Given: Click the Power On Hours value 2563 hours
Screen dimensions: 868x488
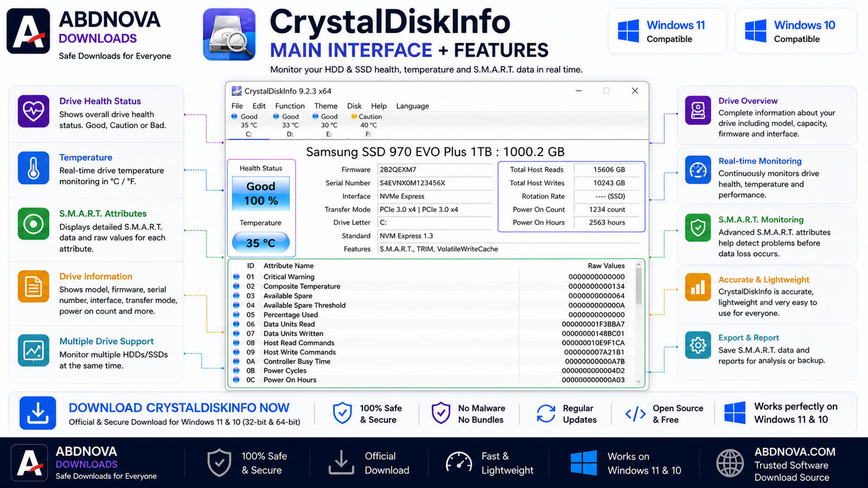Looking at the screenshot, I should tap(608, 222).
